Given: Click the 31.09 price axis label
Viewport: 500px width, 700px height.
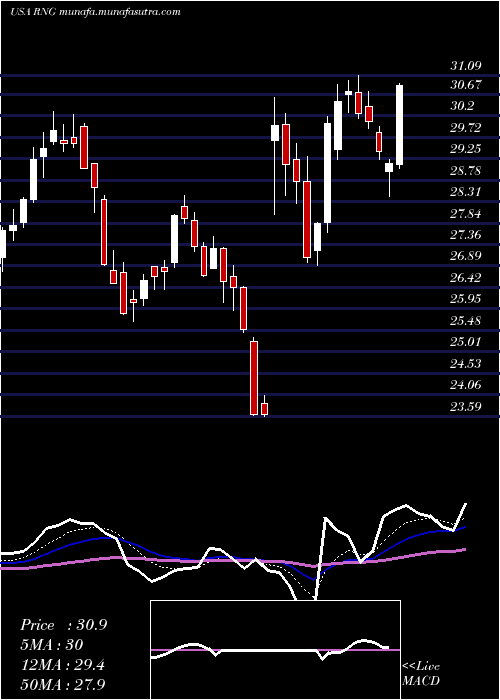Looking at the screenshot, I should pos(466,66).
